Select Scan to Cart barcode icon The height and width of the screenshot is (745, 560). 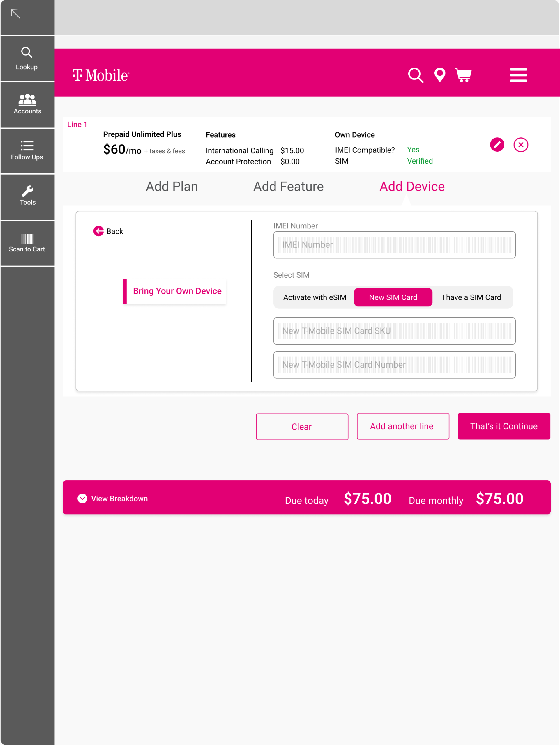coord(27,242)
